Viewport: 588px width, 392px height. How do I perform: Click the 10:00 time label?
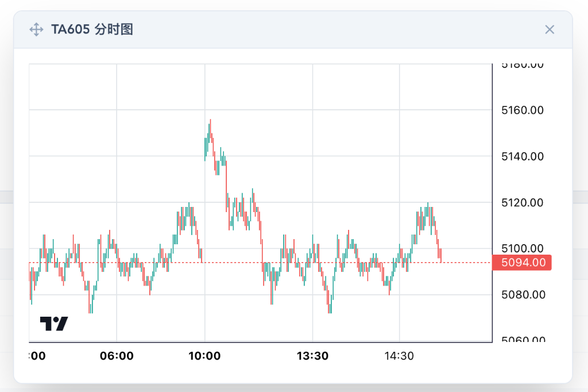tap(206, 356)
